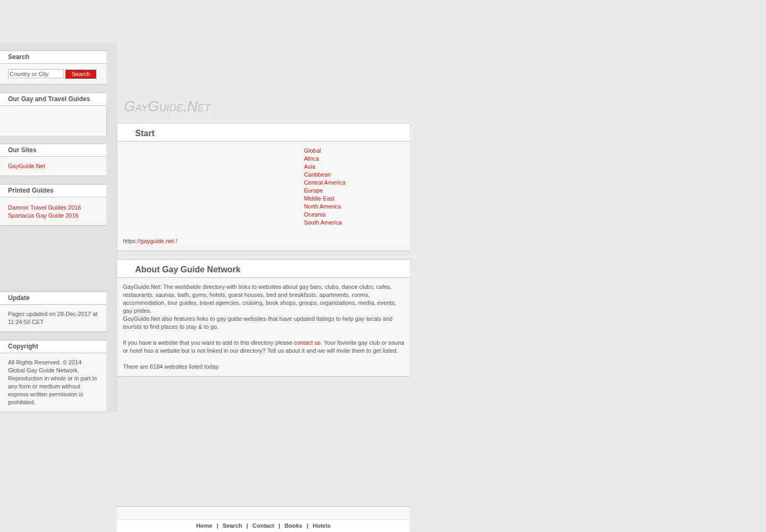Click the 'Pages updated on 28-Dec-2017' text
766x532 pixels.
point(53,318)
